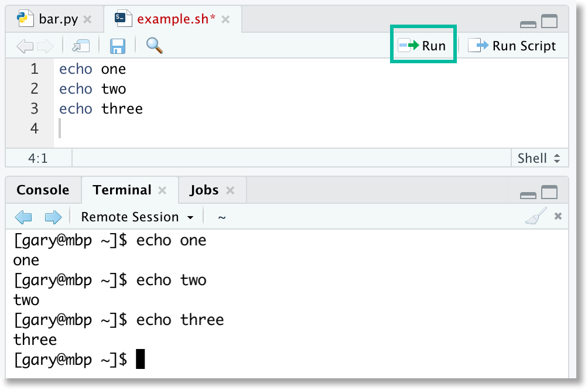The height and width of the screenshot is (390, 588).
Task: Click the Run button
Action: pyautogui.click(x=423, y=45)
